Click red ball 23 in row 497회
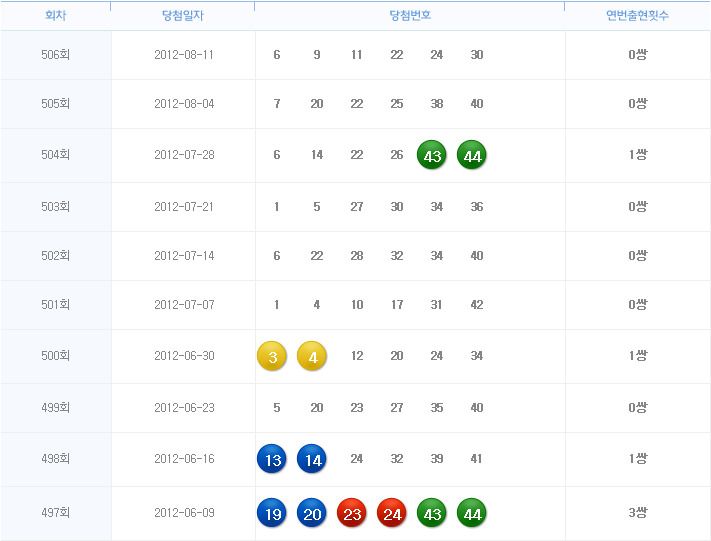 (x=352, y=513)
